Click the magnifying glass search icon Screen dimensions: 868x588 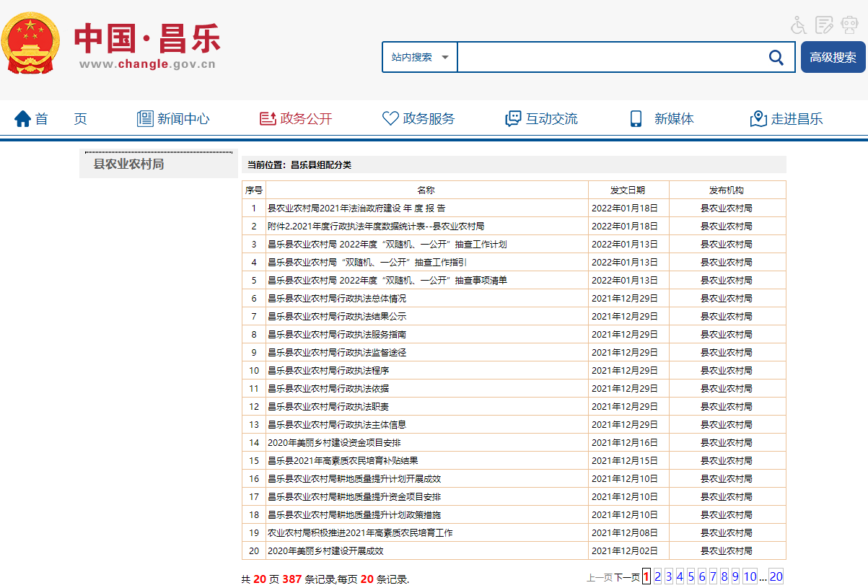(x=776, y=58)
